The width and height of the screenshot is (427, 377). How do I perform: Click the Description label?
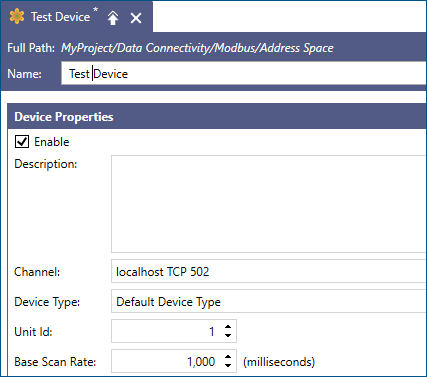point(46,164)
